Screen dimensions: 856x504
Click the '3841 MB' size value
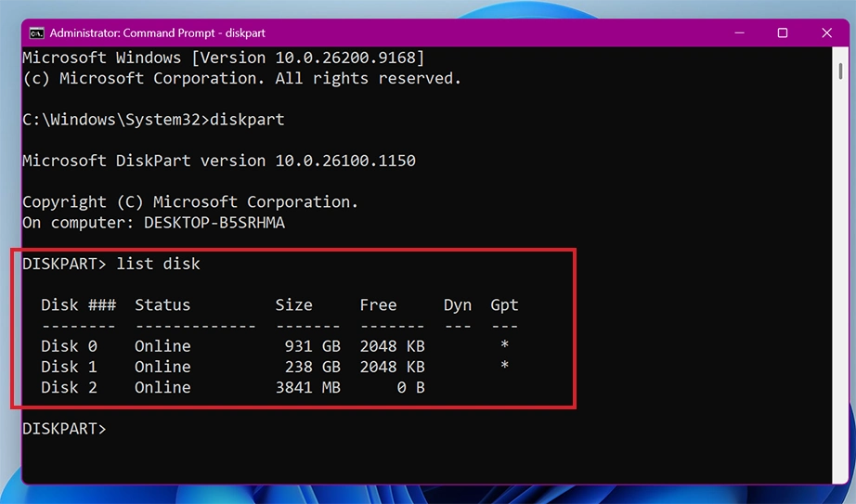(308, 388)
